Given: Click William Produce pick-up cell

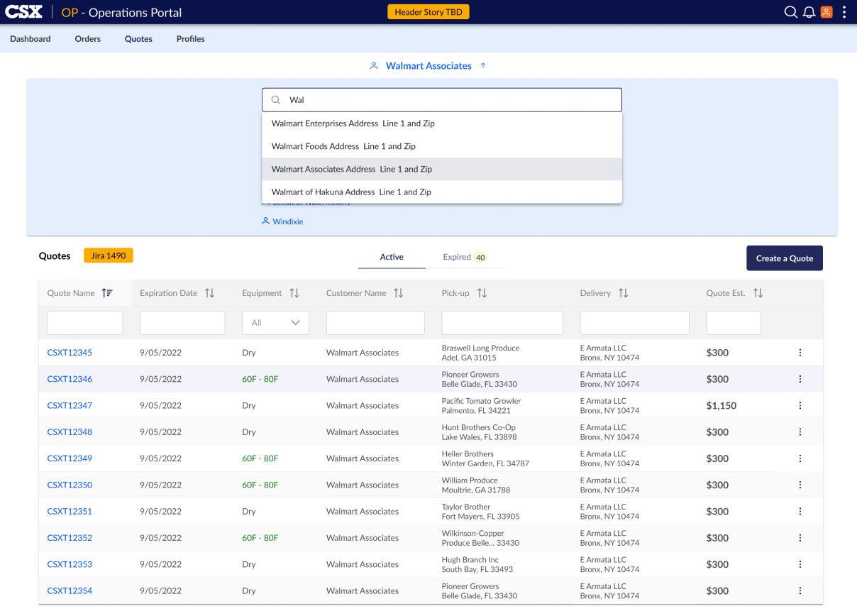Looking at the screenshot, I should click(x=475, y=485).
